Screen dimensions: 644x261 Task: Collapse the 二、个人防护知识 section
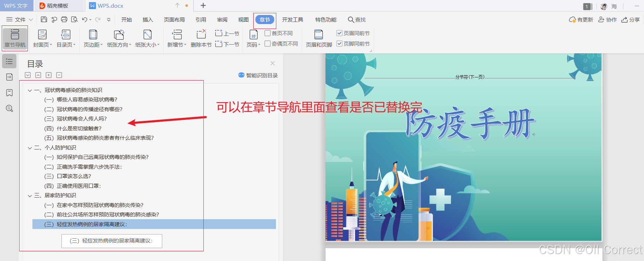[x=30, y=148]
